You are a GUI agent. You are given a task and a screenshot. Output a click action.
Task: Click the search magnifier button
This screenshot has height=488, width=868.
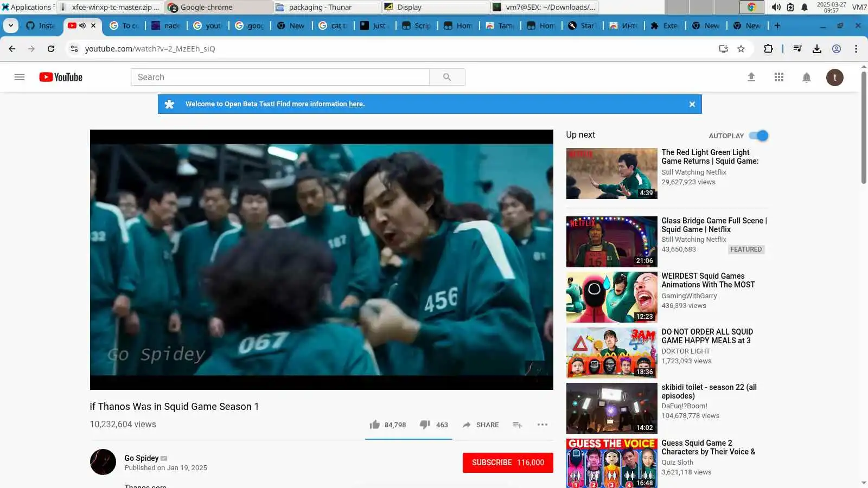pos(447,77)
